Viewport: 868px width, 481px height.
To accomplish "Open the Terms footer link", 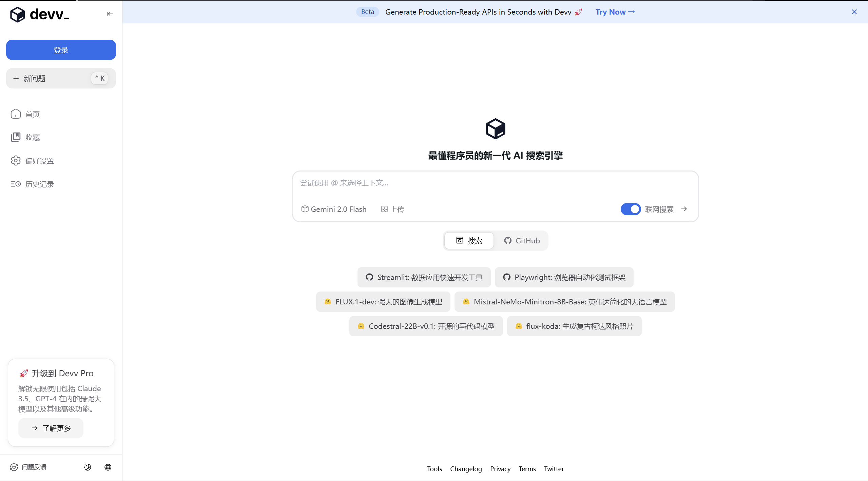I will [527, 469].
